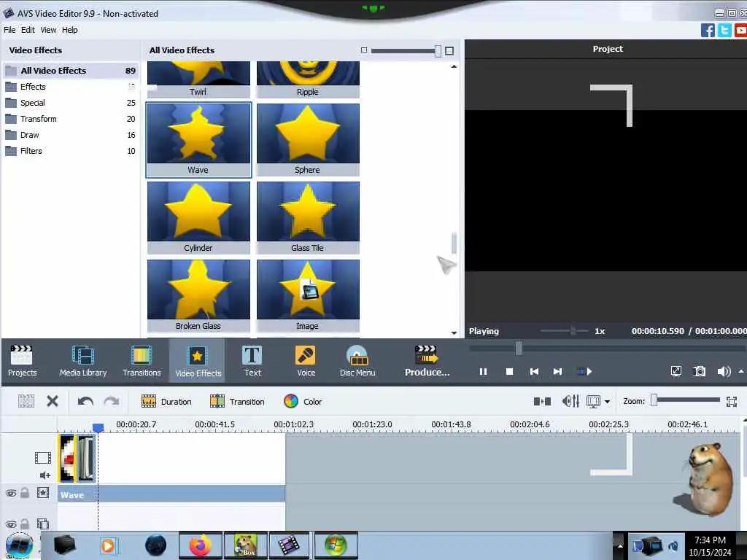The width and height of the screenshot is (747, 560).
Task: Open the File menu
Action: (9, 29)
